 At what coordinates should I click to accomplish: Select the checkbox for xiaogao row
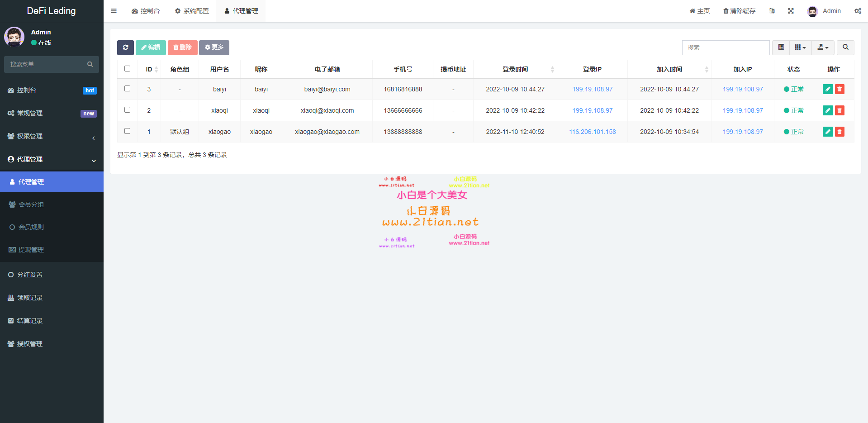click(x=127, y=131)
